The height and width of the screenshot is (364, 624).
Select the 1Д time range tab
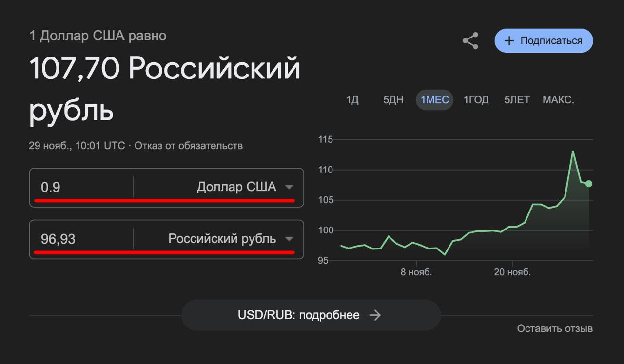point(352,100)
